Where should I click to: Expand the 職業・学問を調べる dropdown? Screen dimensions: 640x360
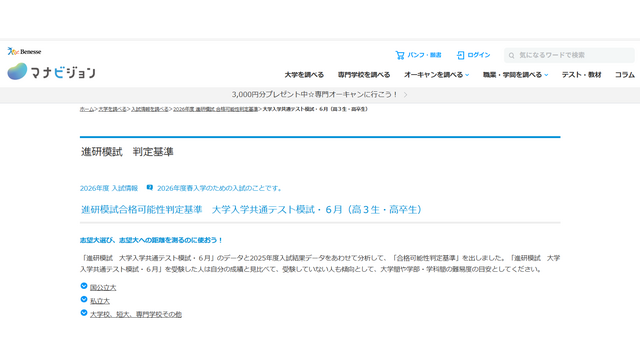click(515, 75)
